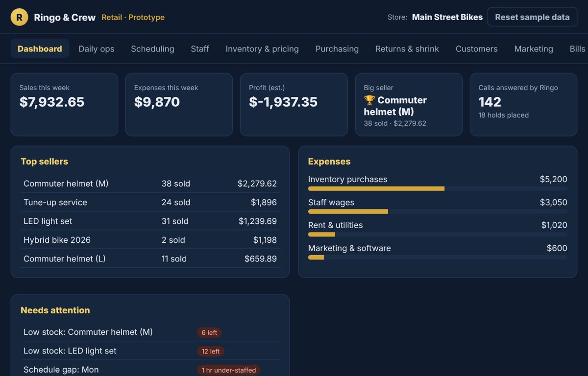The width and height of the screenshot is (588, 376).
Task: Click Marketing & software amount $600
Action: (557, 248)
